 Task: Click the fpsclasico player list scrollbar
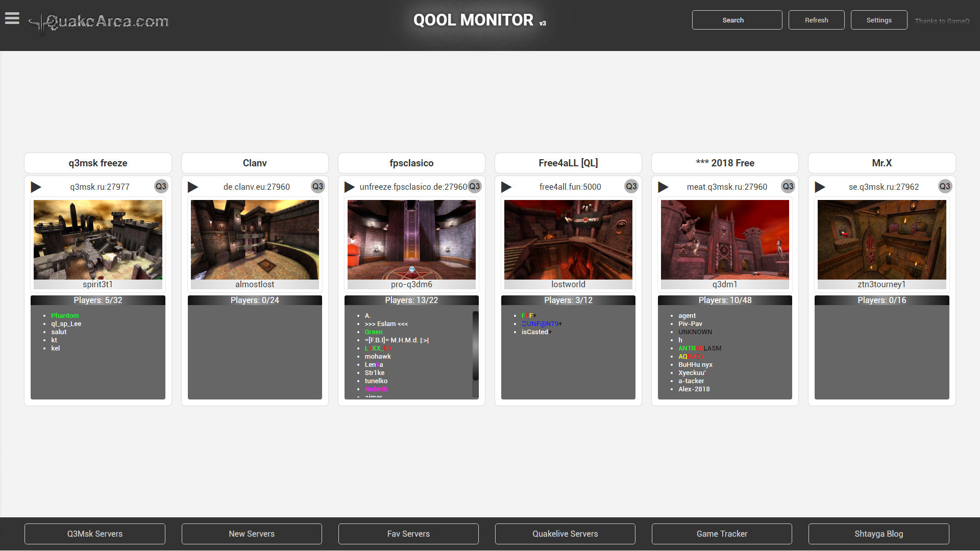[x=475, y=347]
